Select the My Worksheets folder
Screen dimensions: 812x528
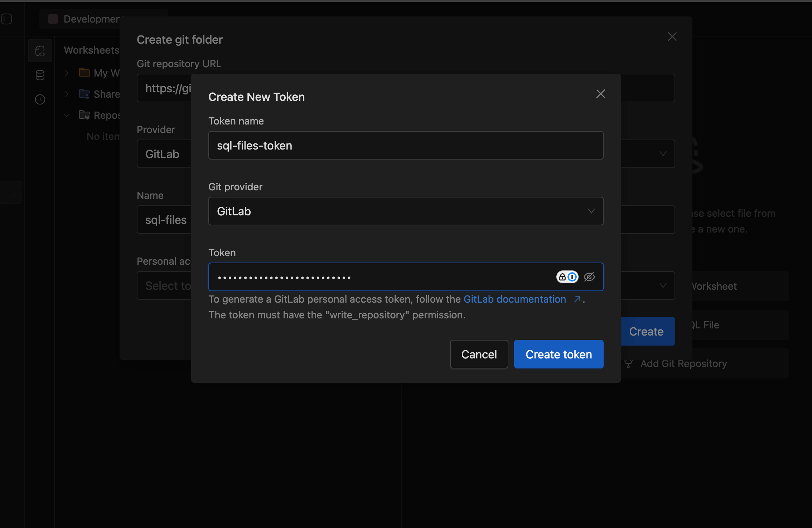coord(100,73)
